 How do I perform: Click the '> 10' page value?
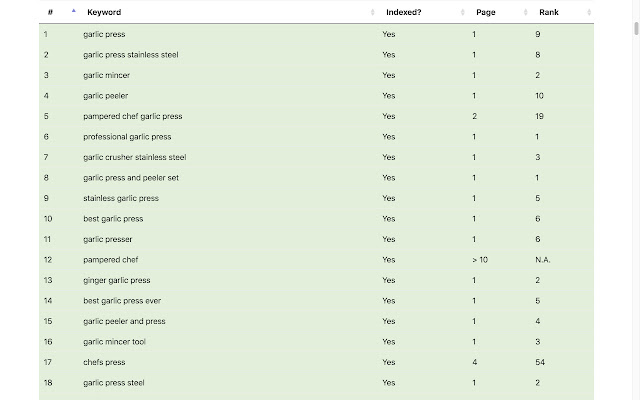(480, 259)
